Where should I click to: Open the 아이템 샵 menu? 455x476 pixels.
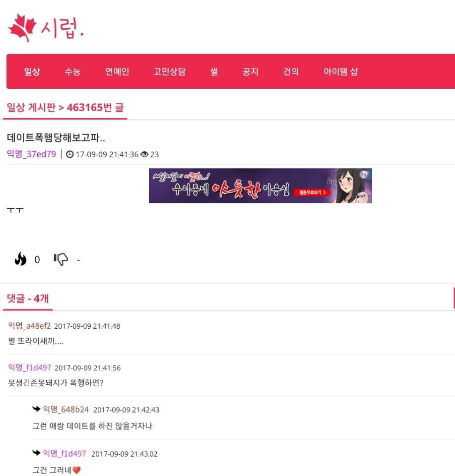point(340,71)
